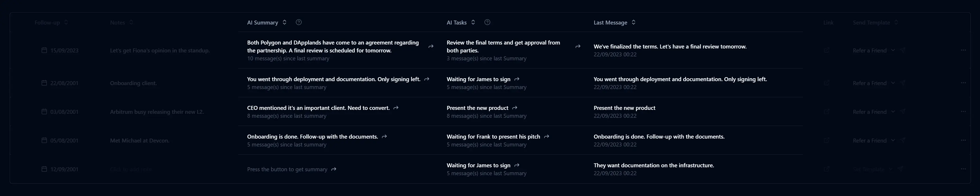The image size is (980, 196).
Task: Expand 'Refer a Friend' dropdown in the first row
Action: coord(893,50)
